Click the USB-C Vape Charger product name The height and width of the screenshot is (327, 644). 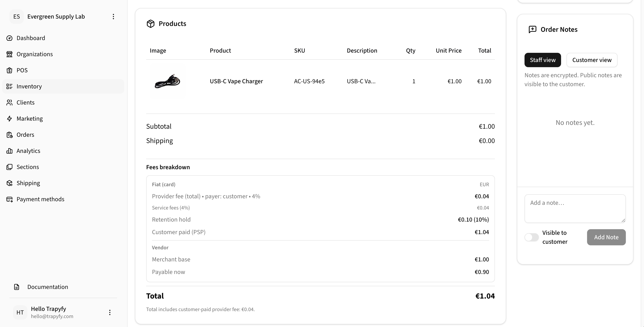(x=236, y=81)
